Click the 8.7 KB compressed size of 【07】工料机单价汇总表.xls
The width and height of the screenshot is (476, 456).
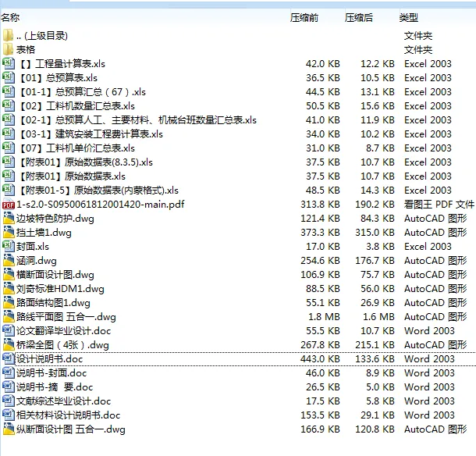380,148
